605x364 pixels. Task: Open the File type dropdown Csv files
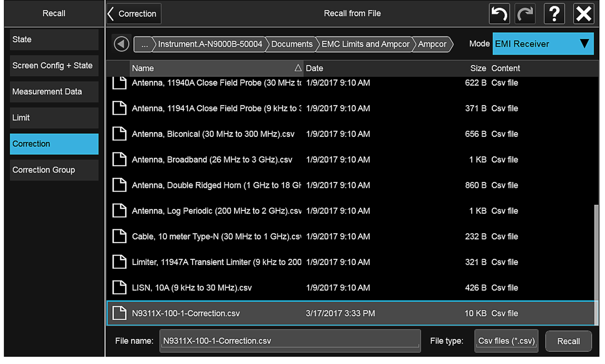click(x=506, y=341)
